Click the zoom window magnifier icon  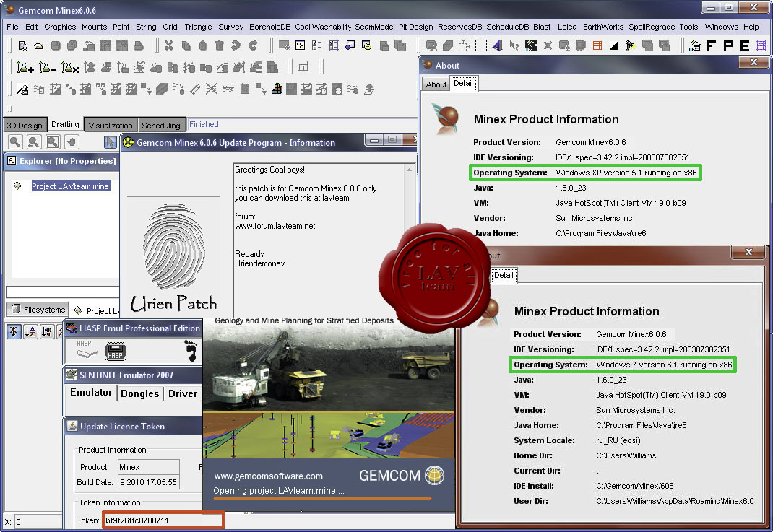click(53, 142)
